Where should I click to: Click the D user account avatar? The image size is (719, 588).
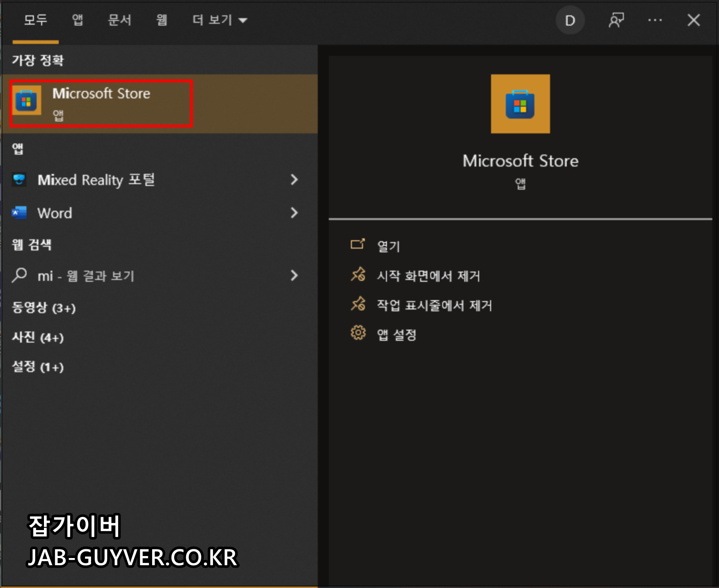(570, 20)
